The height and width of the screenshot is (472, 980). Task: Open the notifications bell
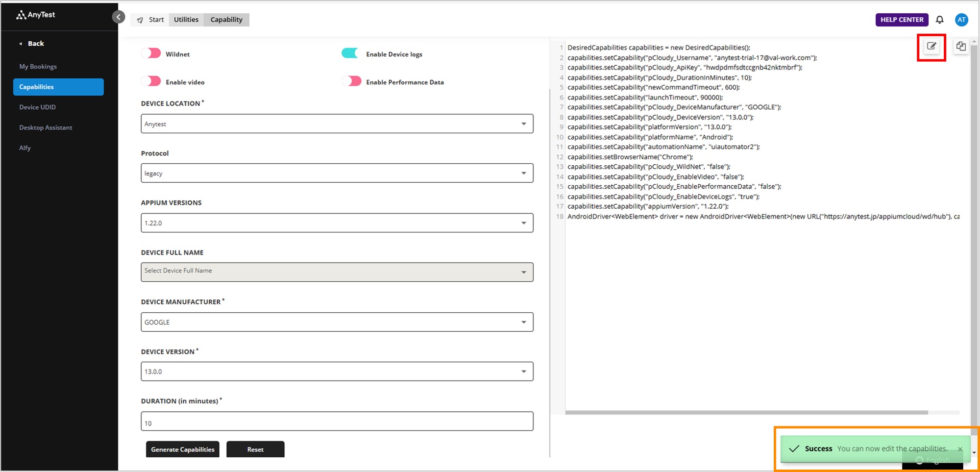(x=939, y=20)
